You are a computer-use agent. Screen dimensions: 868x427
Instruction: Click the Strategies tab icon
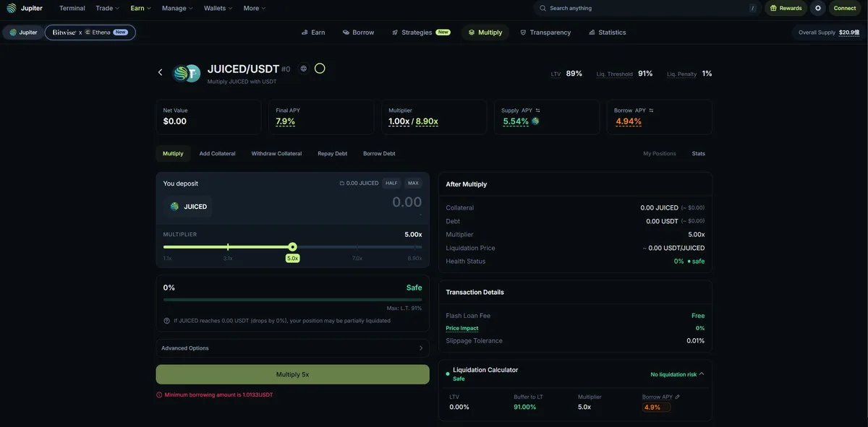[x=395, y=33]
